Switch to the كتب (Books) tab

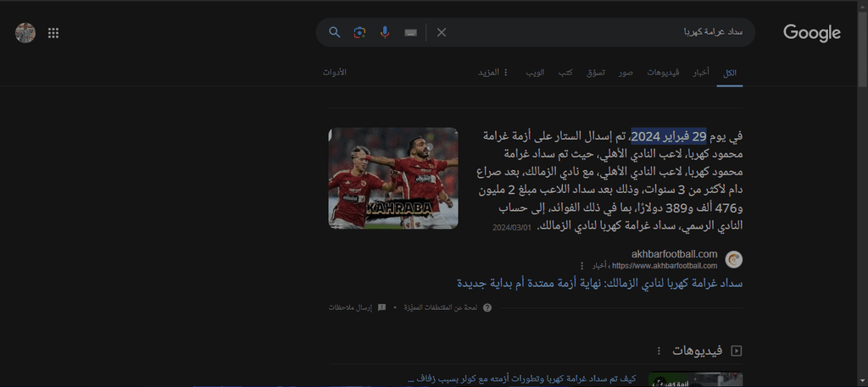[x=565, y=73]
